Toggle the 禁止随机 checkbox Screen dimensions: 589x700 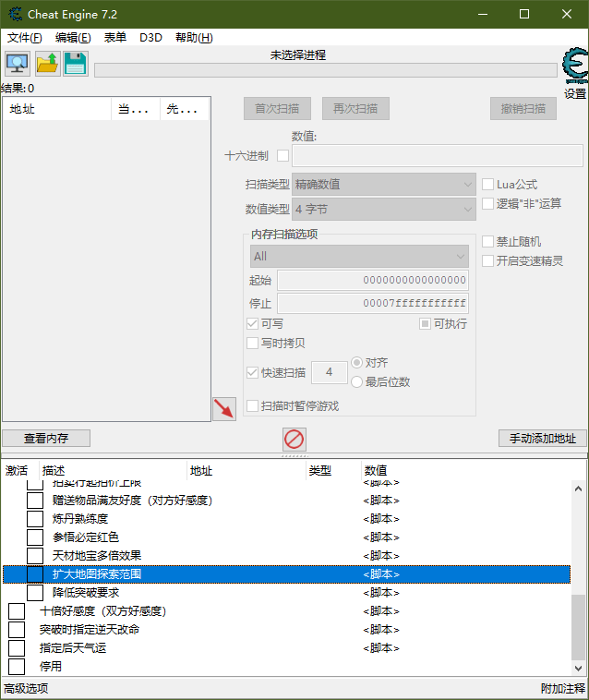tap(487, 242)
